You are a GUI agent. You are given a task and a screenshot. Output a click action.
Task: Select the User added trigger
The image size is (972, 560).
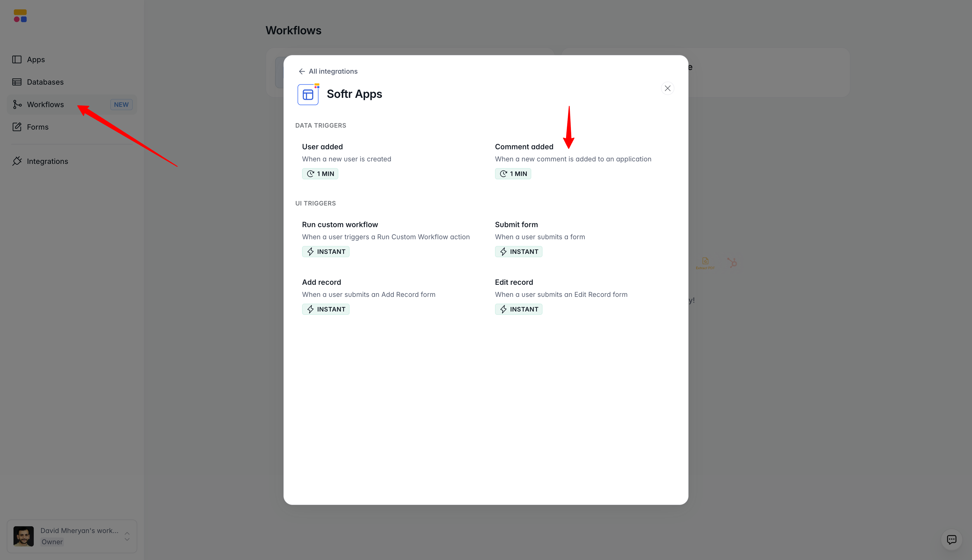(x=323, y=146)
